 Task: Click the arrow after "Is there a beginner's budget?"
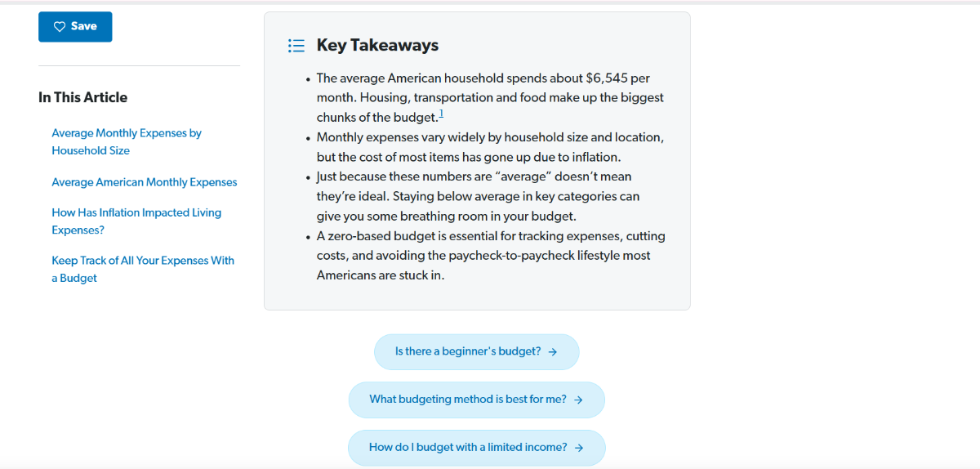click(x=553, y=352)
